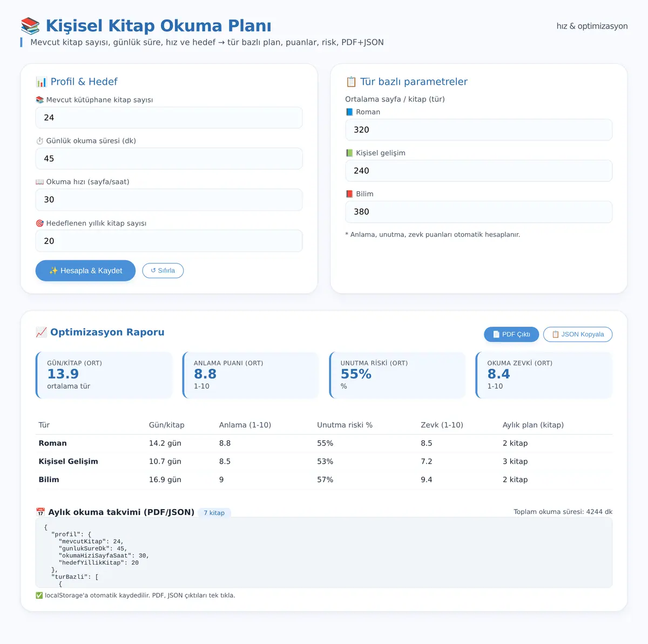Click the Kişisel Kitap Okuma Planı title
Image resolution: width=648 pixels, height=644 pixels.
point(159,26)
